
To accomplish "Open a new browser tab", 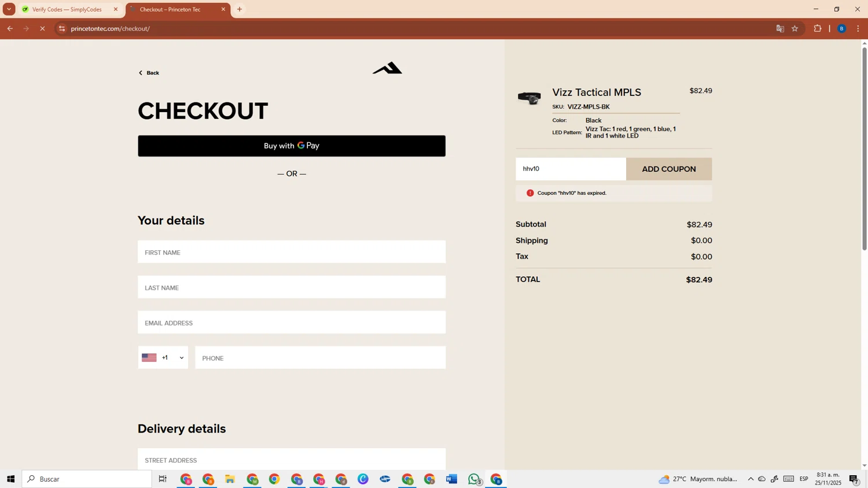I will 240,9.
